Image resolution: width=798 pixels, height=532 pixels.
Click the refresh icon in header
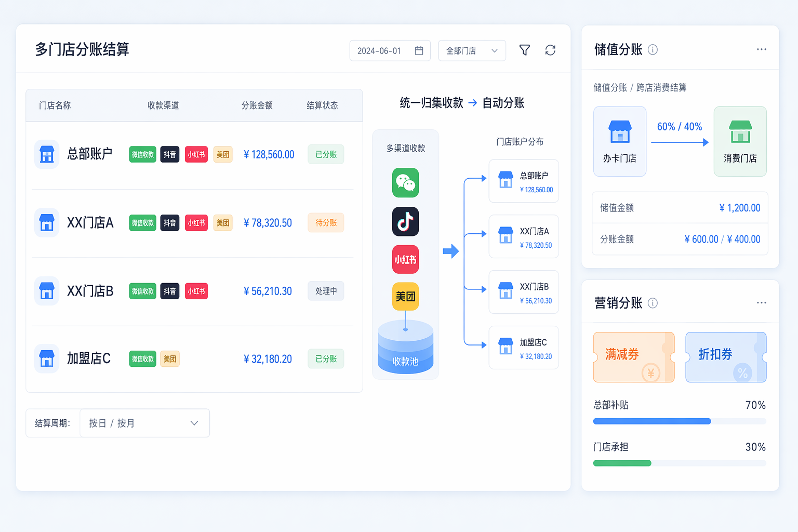coord(550,50)
